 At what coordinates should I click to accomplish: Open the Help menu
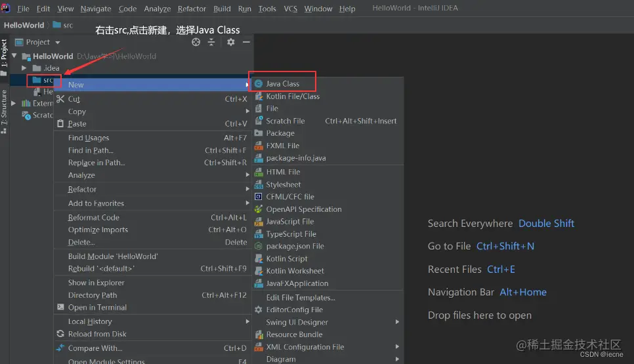(347, 9)
